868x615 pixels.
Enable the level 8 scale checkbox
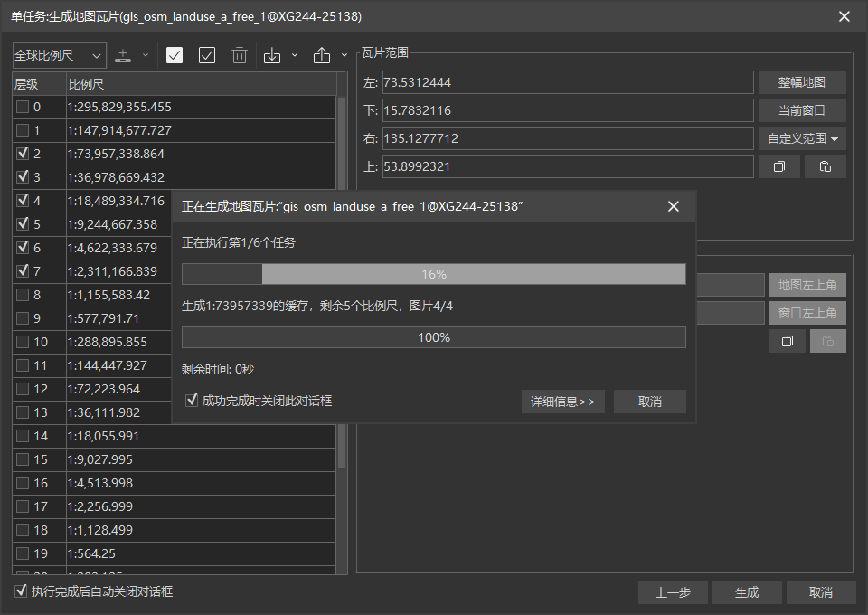tap(23, 295)
